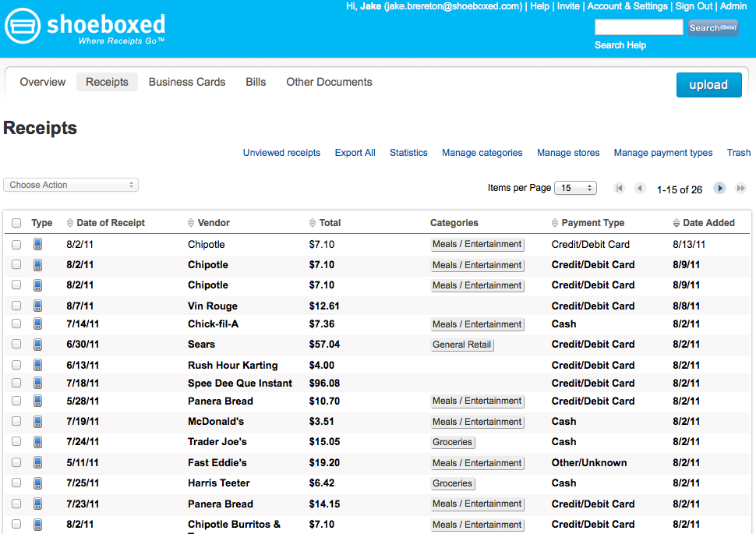Click the type icon in the McDonald's row
The image size is (756, 534).
37,421
